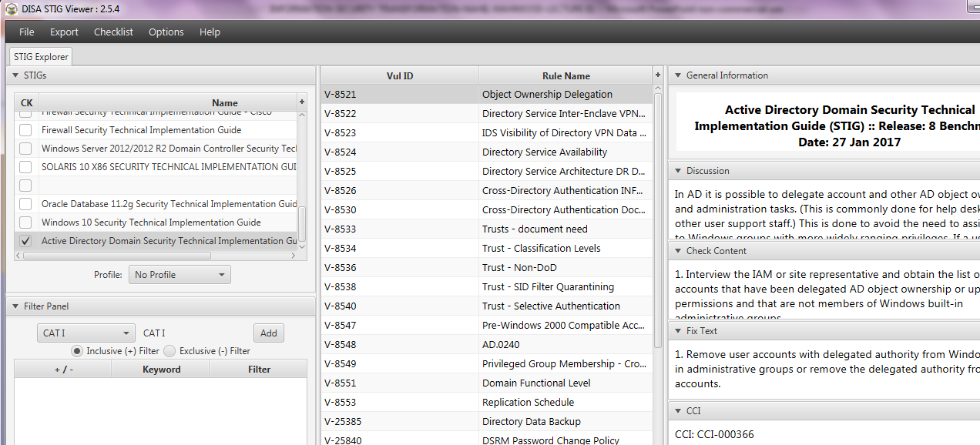Check the Oracle Database 11.2g STIG checkbox
This screenshot has height=445, width=980.
click(25, 204)
